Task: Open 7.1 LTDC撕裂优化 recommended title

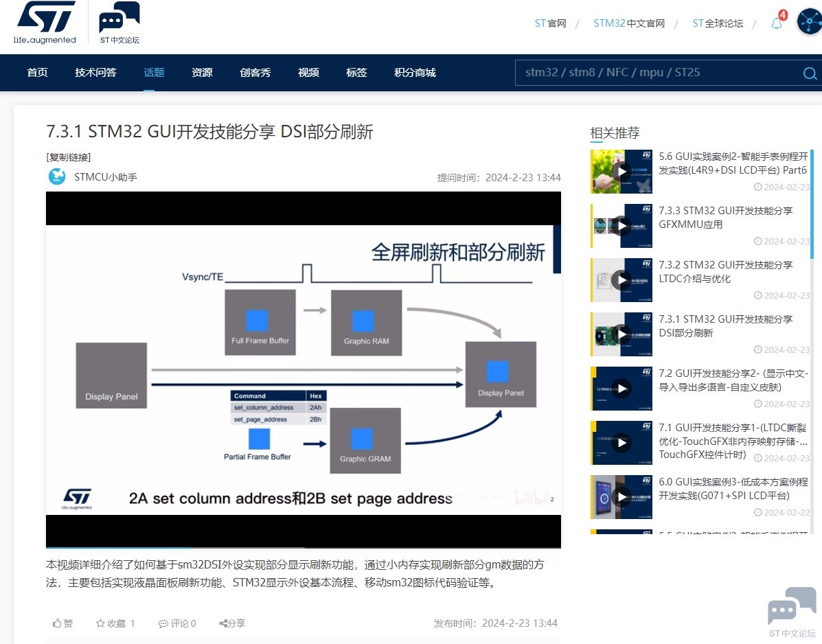Action: click(733, 441)
